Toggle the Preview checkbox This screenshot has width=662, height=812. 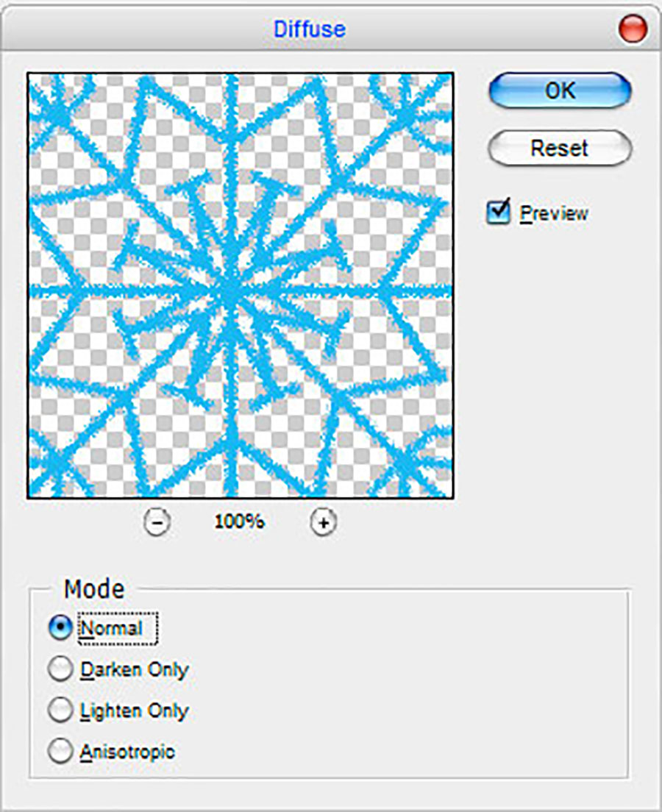tap(499, 213)
